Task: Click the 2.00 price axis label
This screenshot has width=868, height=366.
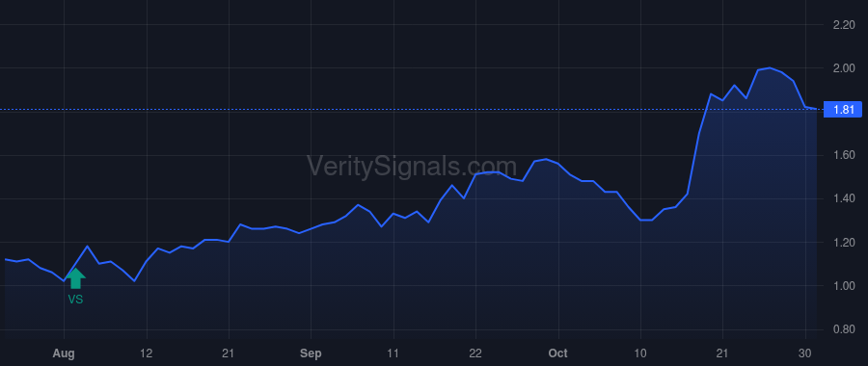Action: coord(844,68)
